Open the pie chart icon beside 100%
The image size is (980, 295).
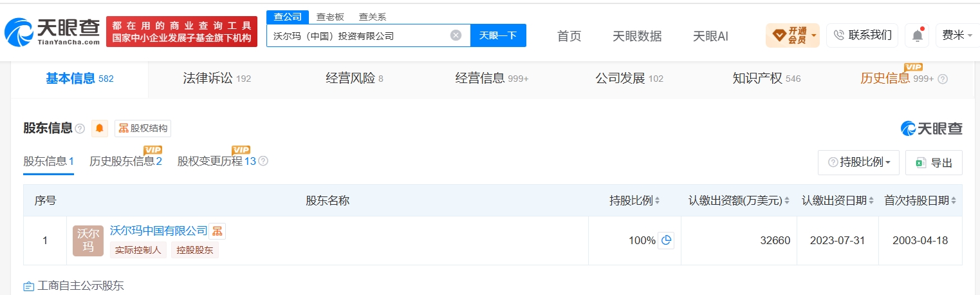point(666,240)
